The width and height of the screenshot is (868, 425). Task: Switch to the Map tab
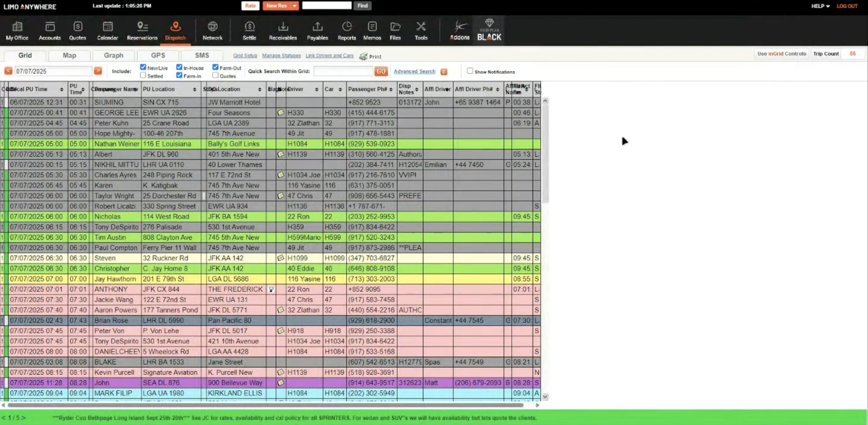click(x=69, y=55)
